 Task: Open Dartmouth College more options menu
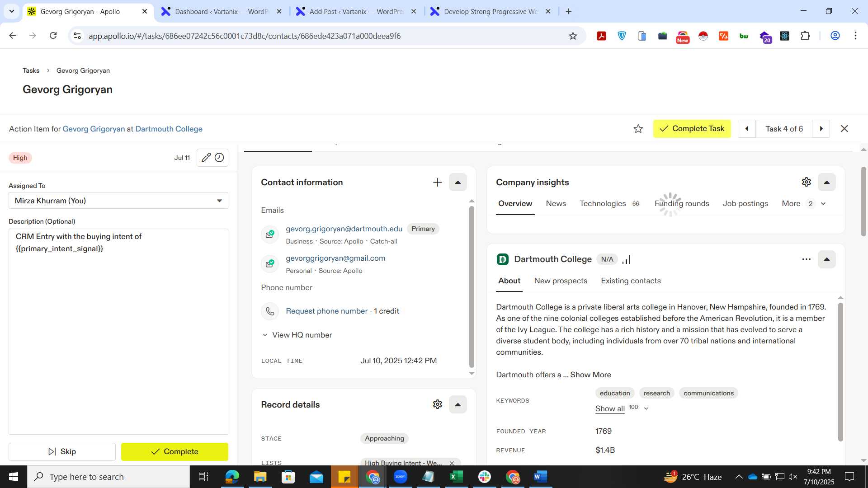806,259
